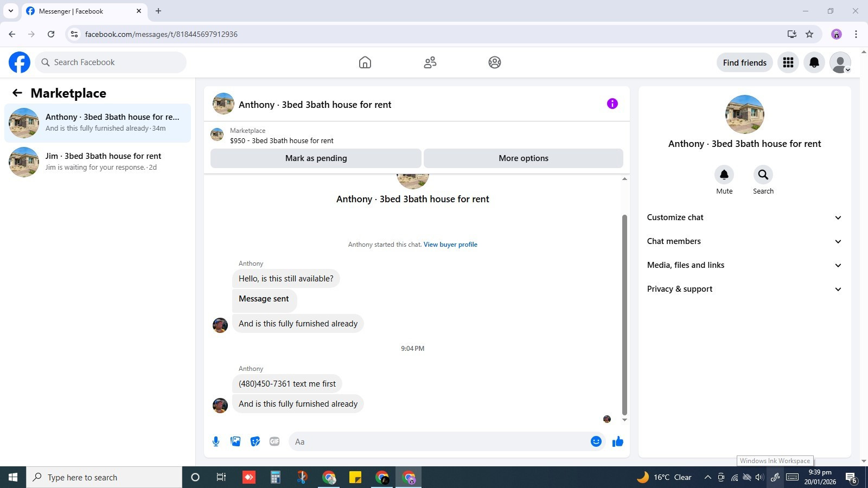Open the GIF picker
The height and width of the screenshot is (488, 868).
[275, 441]
